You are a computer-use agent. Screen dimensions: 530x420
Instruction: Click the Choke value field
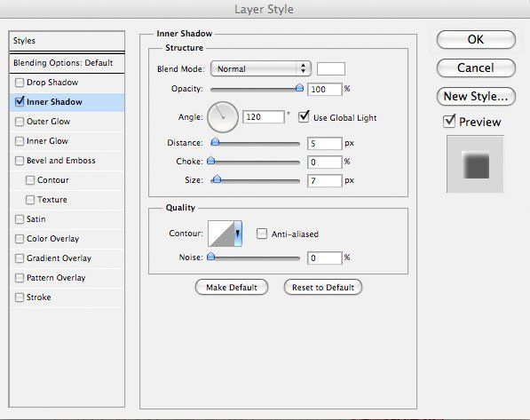[325, 162]
